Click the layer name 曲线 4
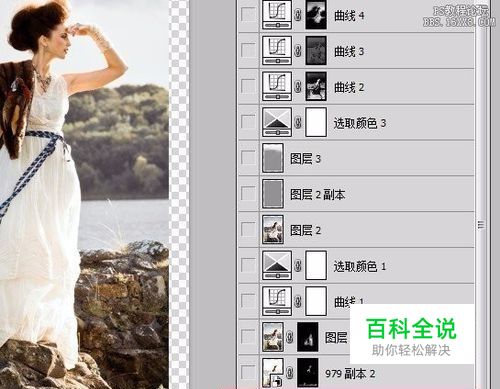Screen dimensions: 500x389 349,15
